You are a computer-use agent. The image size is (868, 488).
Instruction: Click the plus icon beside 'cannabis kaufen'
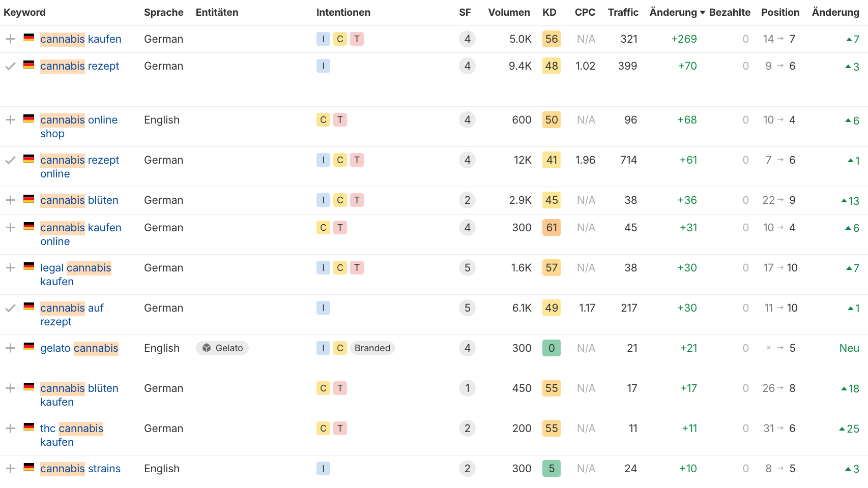pyautogui.click(x=10, y=39)
